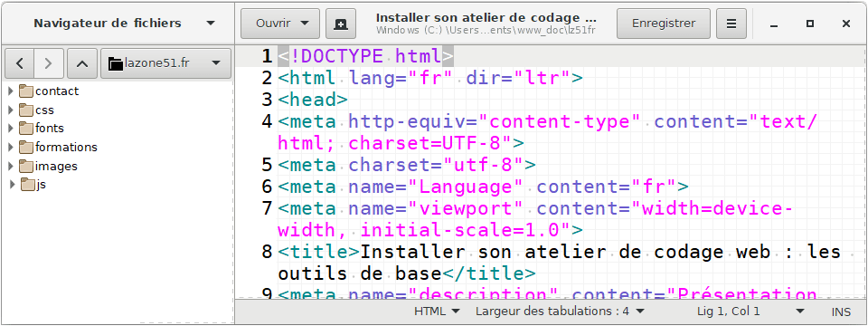Screen dimensions: 868x326
Task: Open Largeur des tabulations dropdown
Action: point(561,312)
